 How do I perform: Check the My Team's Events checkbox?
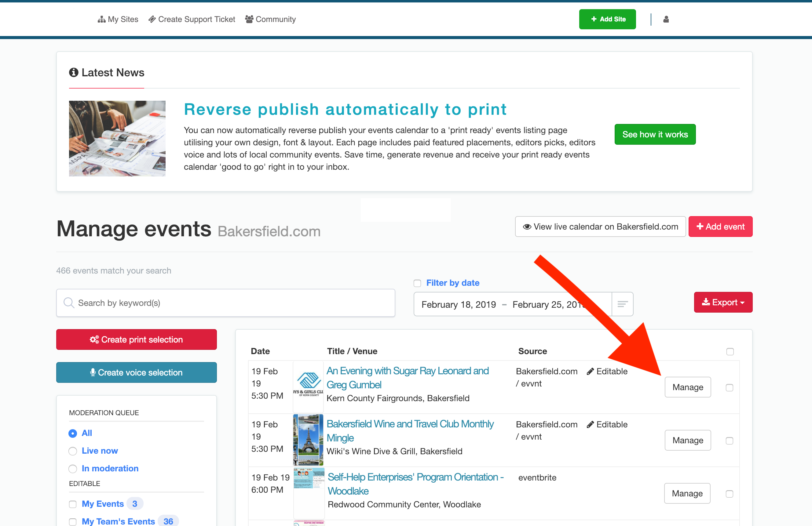click(73, 522)
